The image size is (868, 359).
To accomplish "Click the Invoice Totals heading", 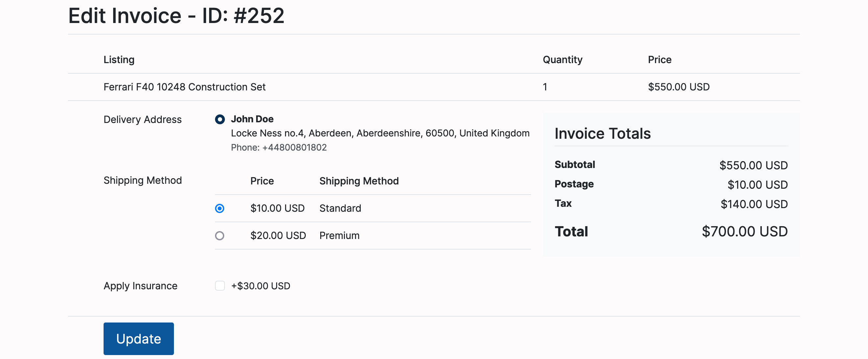I will point(602,133).
